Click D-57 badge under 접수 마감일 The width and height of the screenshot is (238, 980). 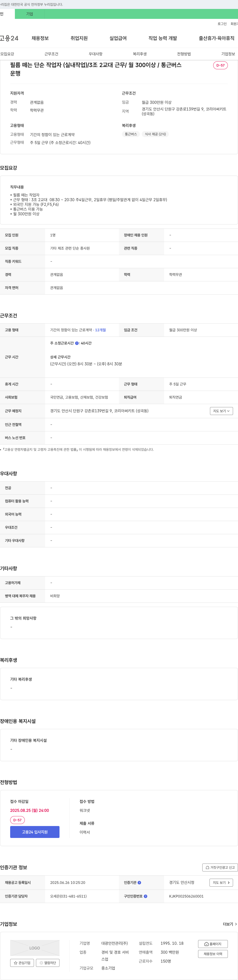pyautogui.click(x=17, y=820)
